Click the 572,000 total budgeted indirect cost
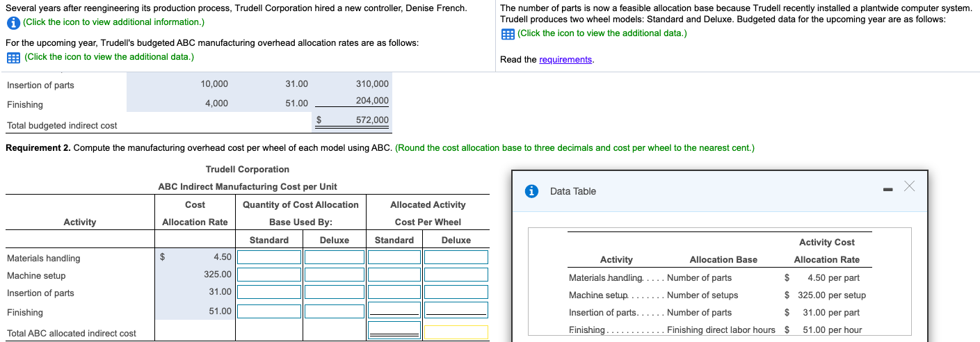This screenshot has height=342, width=980. click(372, 120)
